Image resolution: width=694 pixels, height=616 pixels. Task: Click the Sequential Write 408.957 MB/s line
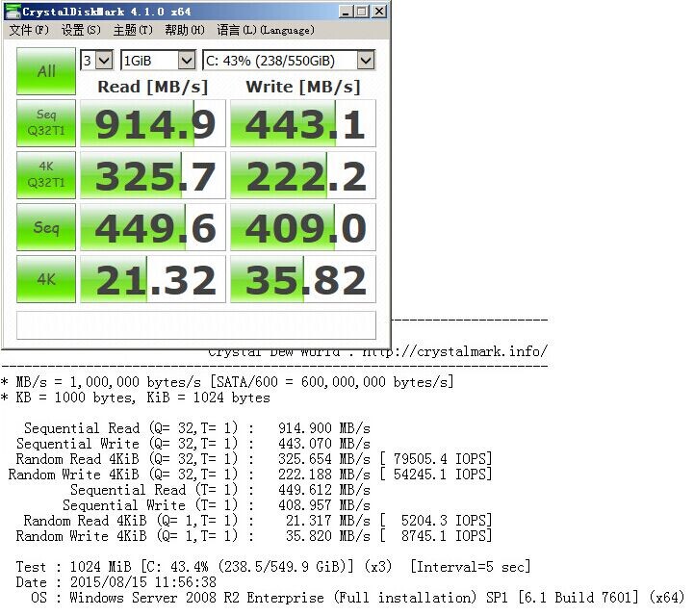217,505
